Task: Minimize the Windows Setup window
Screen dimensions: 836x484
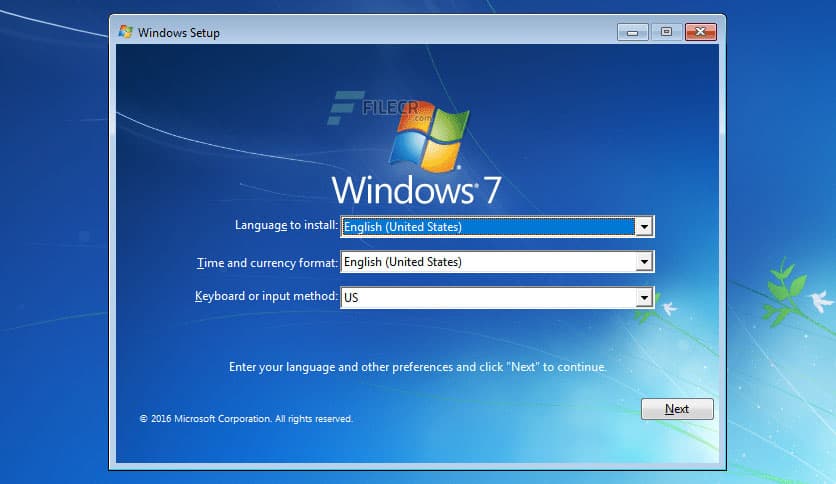Action: 633,32
